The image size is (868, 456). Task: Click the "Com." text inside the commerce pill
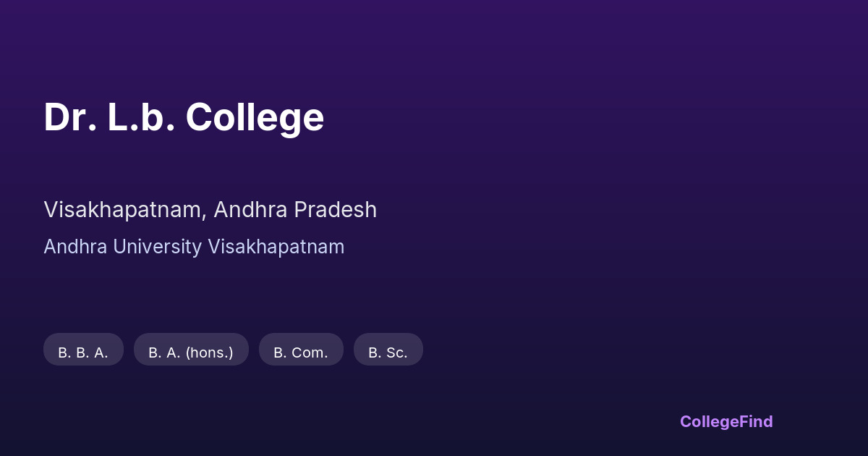coord(311,353)
